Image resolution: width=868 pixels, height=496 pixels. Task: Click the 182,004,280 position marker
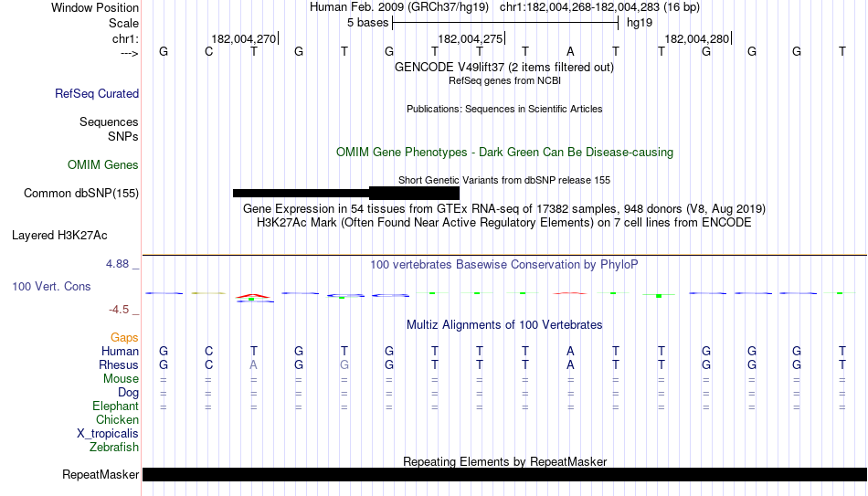coord(697,38)
